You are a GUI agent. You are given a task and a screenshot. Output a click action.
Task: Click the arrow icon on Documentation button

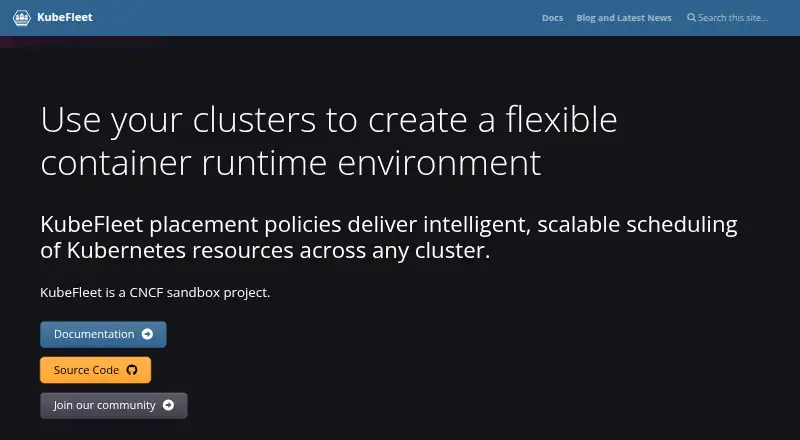pos(147,334)
